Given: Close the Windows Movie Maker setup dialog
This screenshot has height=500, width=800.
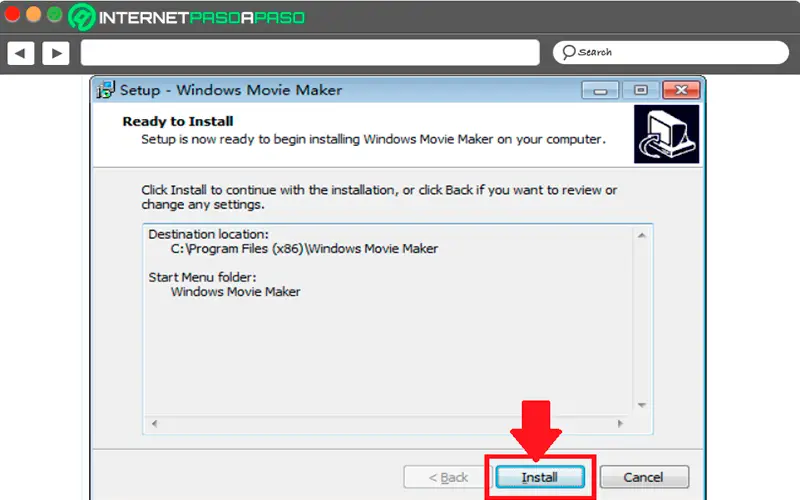Looking at the screenshot, I should point(681,90).
